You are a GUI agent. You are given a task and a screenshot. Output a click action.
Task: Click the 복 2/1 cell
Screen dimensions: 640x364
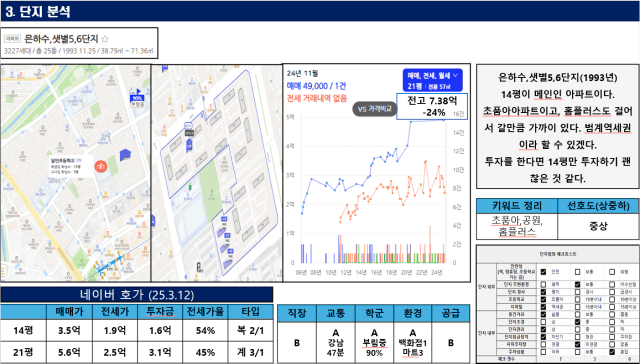(x=251, y=330)
